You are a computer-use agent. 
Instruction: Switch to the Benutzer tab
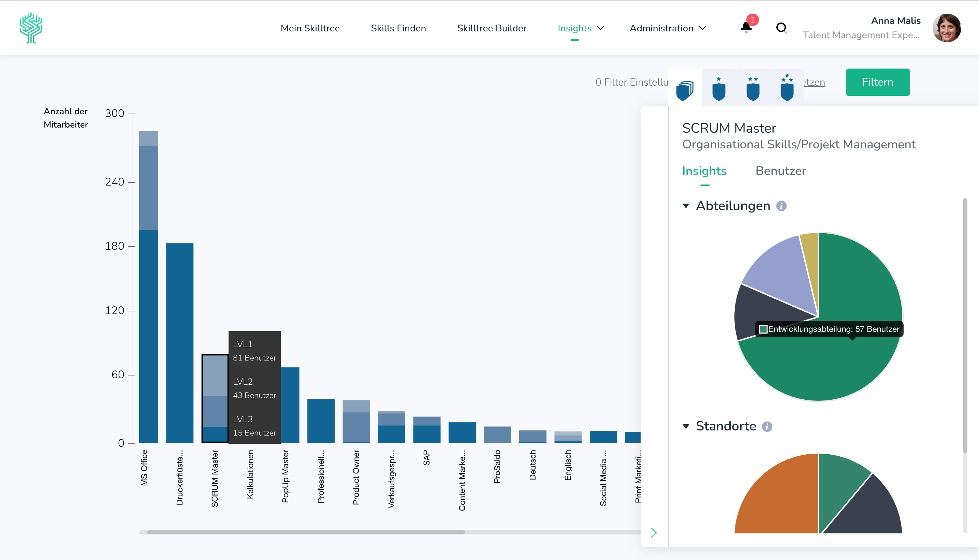click(780, 171)
